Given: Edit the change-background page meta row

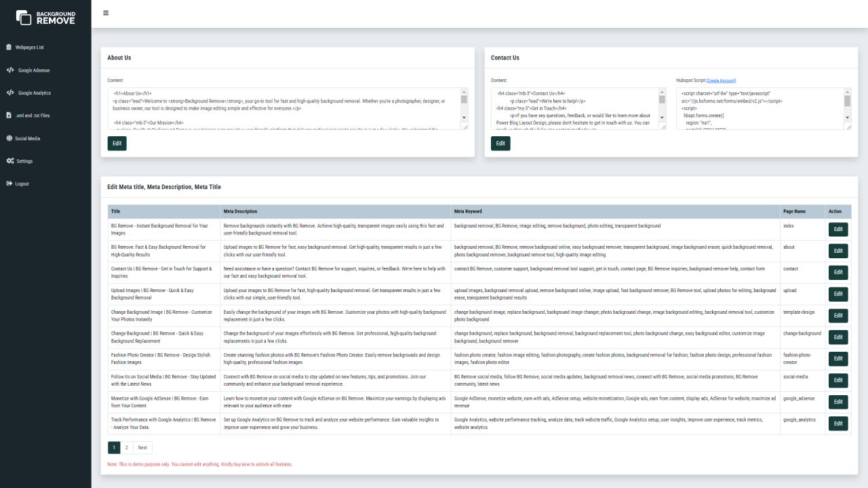Looking at the screenshot, I should click(x=838, y=338).
